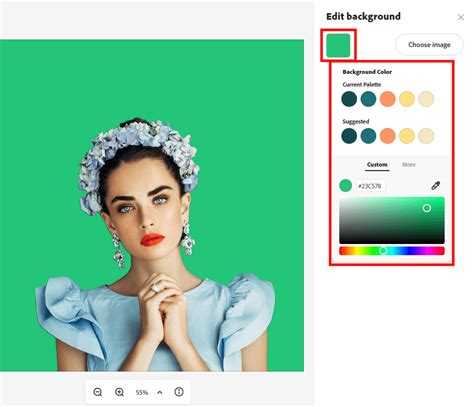Click the woman photo on the canvas
This screenshot has height=407, width=474.
pos(155,245)
